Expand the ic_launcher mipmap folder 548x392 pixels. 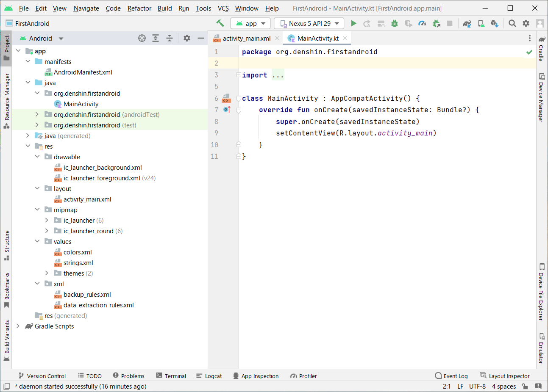click(47, 220)
